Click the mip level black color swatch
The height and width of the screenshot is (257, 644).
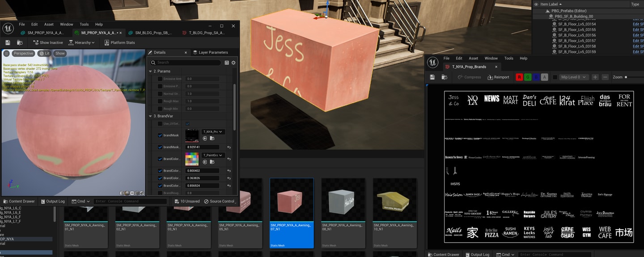click(x=555, y=77)
